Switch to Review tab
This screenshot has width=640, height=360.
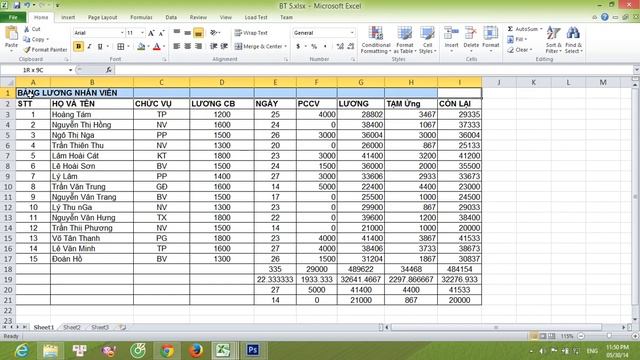[x=198, y=18]
